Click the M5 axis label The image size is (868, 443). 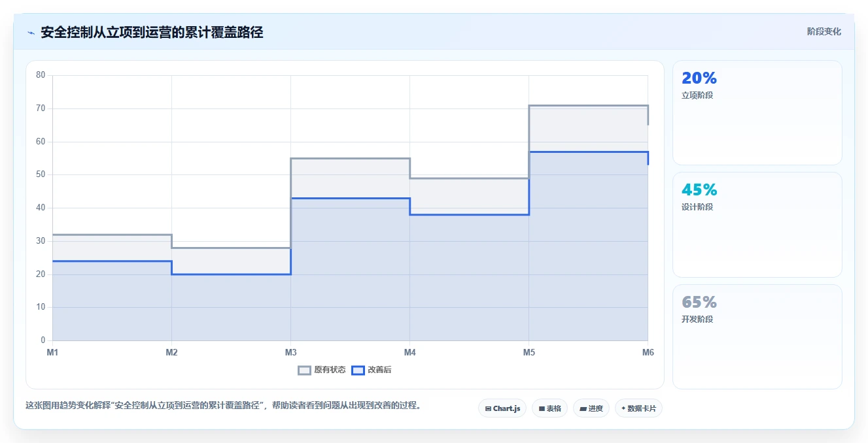click(529, 353)
